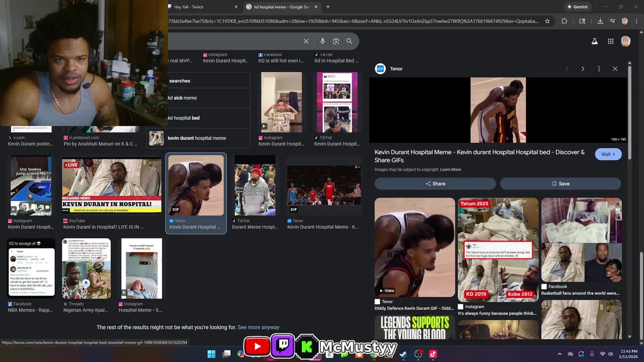Open TikTok from the taskbar
Image resolution: width=644 pixels, height=362 pixels.
(x=433, y=354)
